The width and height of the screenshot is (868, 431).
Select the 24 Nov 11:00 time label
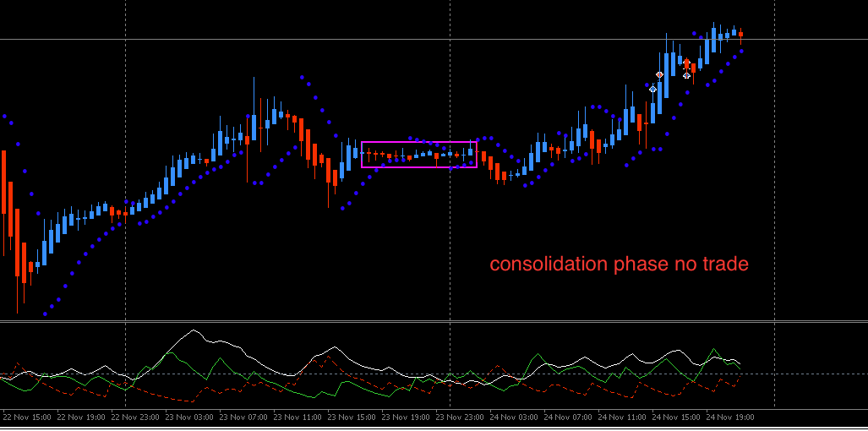[622, 417]
